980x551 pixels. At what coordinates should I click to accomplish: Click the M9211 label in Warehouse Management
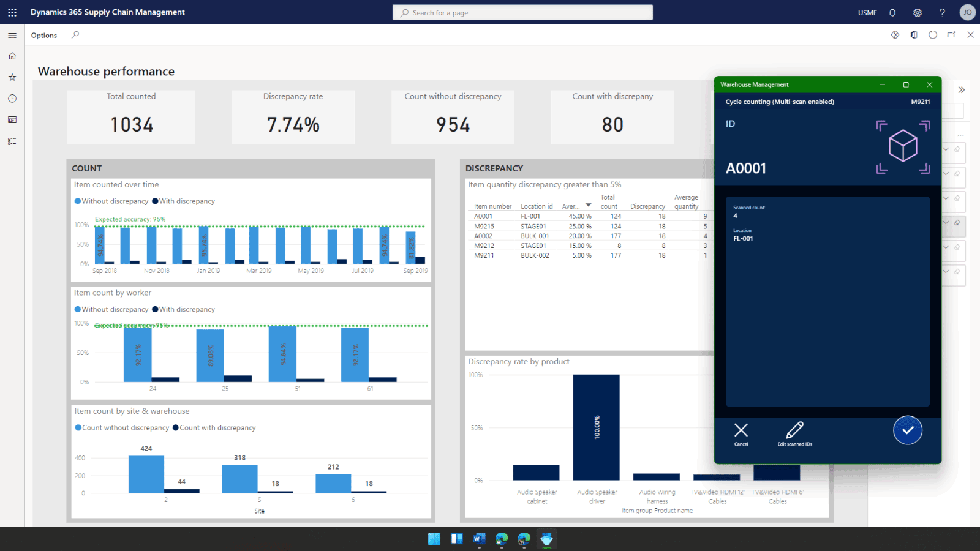pos(920,102)
